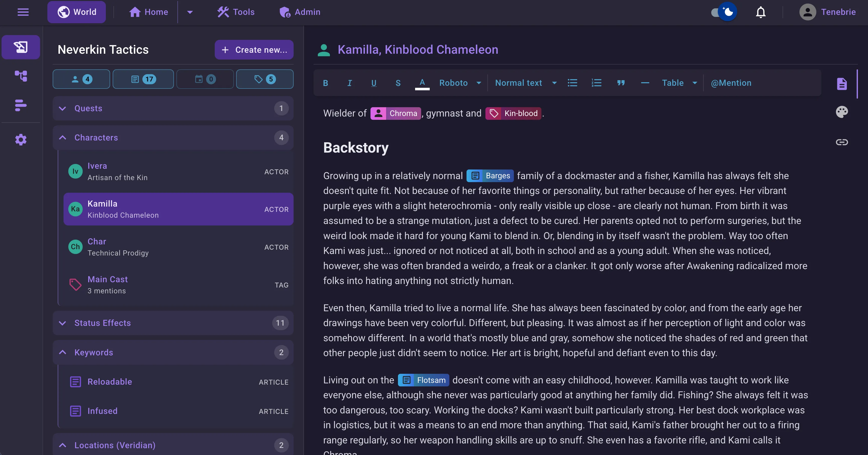Viewport: 868px width, 455px height.
Task: Filter by articles count 17
Action: click(143, 79)
